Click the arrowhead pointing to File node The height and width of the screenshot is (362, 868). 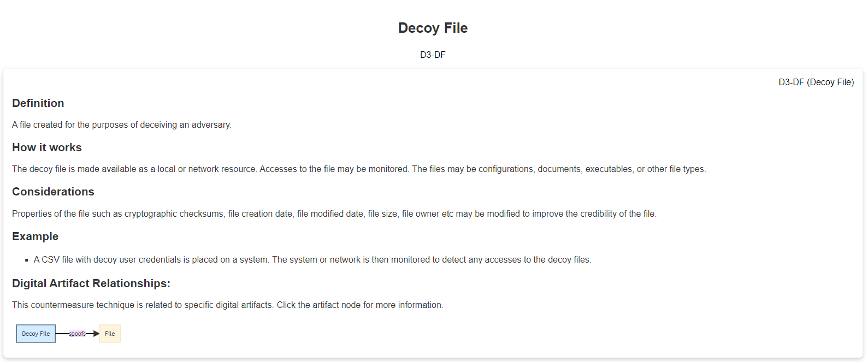tap(96, 334)
